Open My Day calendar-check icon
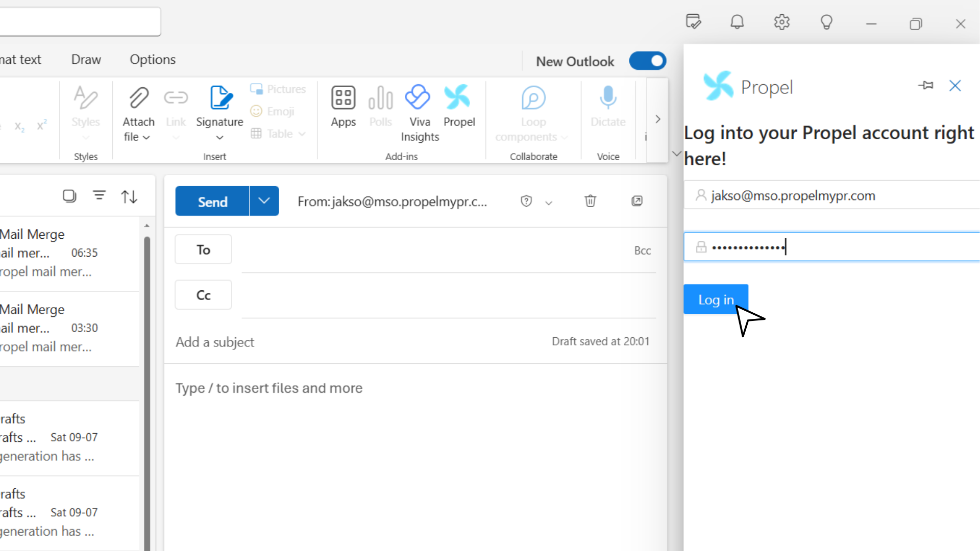Image resolution: width=980 pixels, height=551 pixels. point(693,22)
